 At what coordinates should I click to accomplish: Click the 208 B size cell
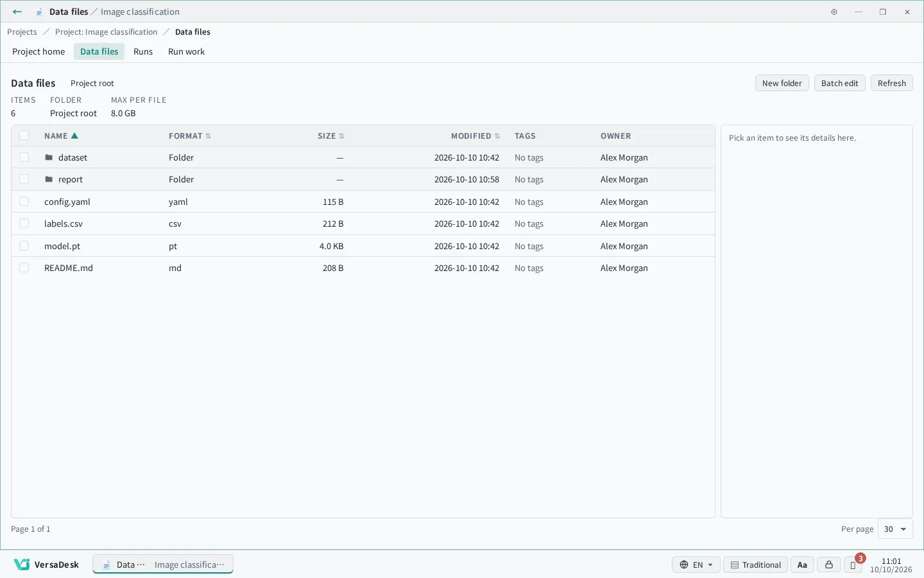(333, 268)
